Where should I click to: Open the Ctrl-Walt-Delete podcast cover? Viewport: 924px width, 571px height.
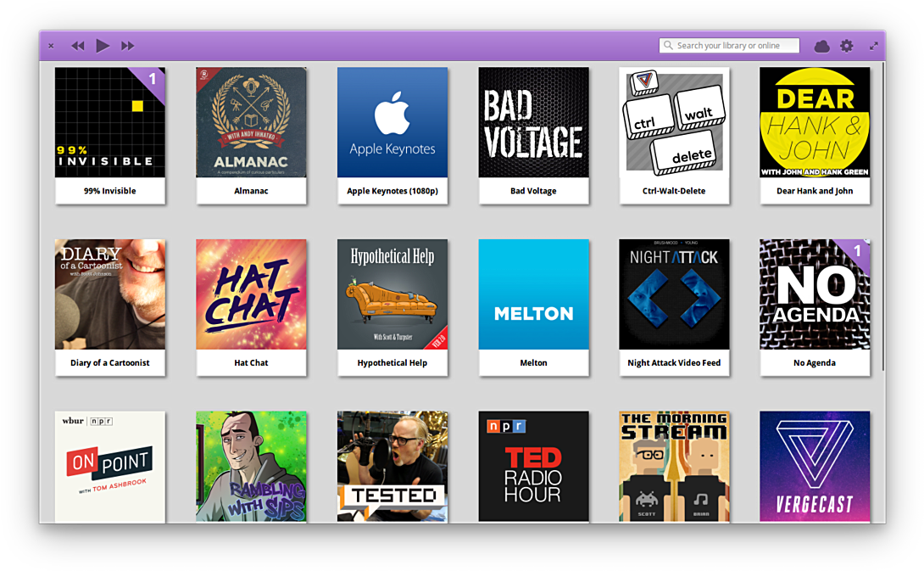[x=674, y=122]
